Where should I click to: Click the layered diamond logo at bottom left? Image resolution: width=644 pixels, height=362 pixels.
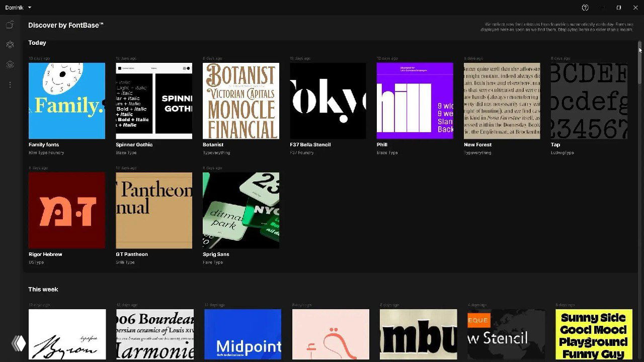click(x=19, y=343)
